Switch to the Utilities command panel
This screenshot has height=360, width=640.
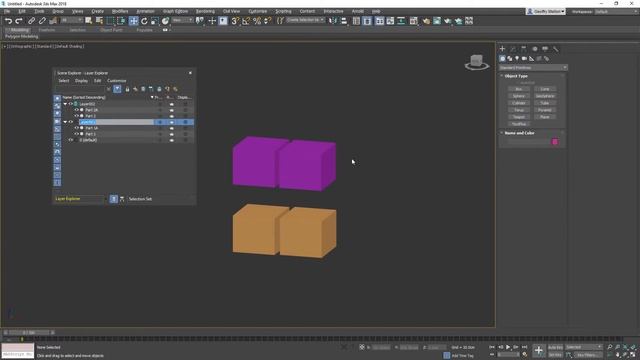[x=556, y=49]
